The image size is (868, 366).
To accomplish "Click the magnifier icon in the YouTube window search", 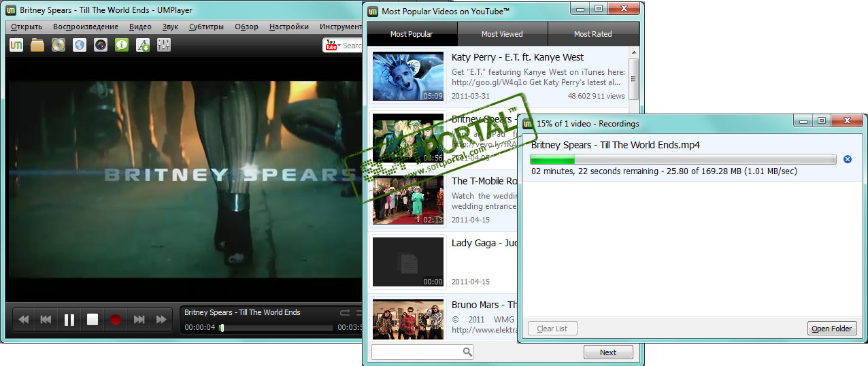I will (x=467, y=352).
